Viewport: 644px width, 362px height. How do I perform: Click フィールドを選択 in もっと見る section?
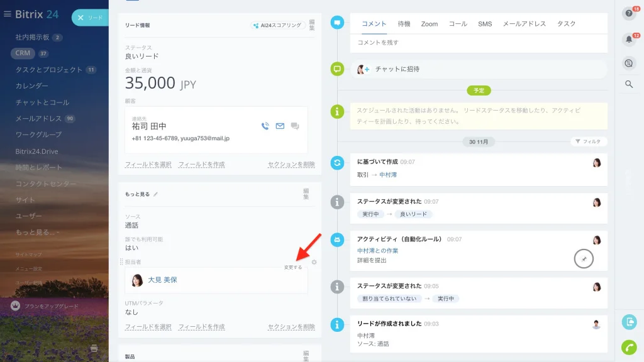[x=148, y=327]
